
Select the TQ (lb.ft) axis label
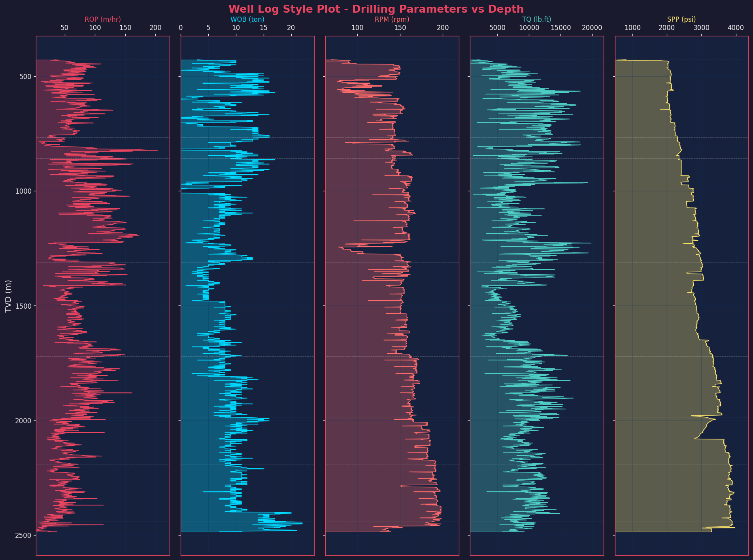537,19
